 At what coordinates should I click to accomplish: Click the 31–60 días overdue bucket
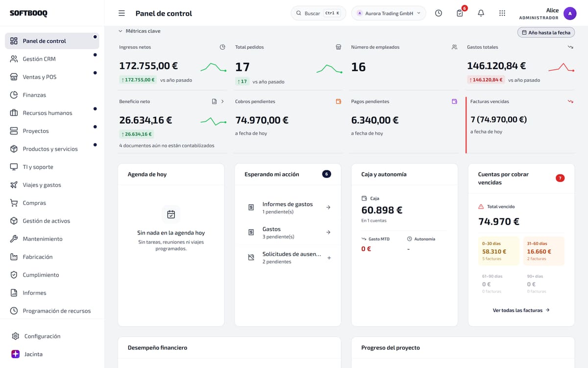544,251
